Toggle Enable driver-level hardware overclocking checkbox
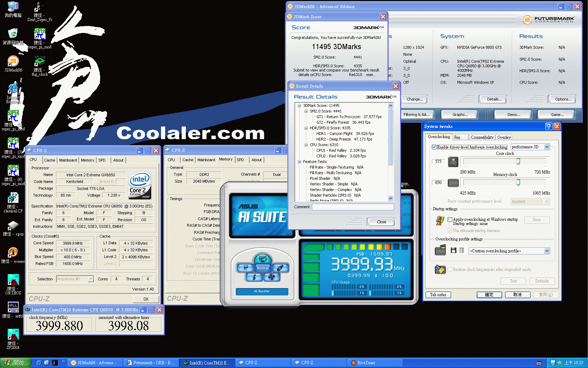Viewport: 588px width, 368px height. point(434,147)
